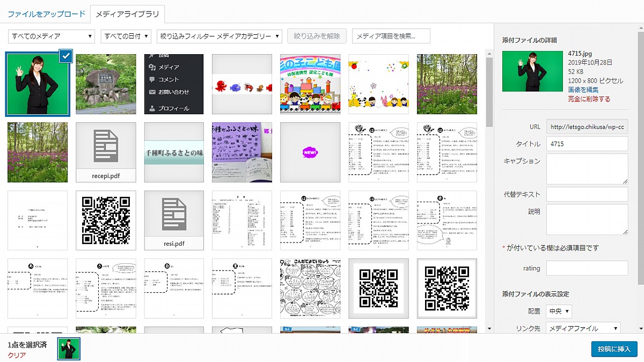Select the kindergarten train illustration thumbnail
Screen dimensions: 644x362
point(310,84)
